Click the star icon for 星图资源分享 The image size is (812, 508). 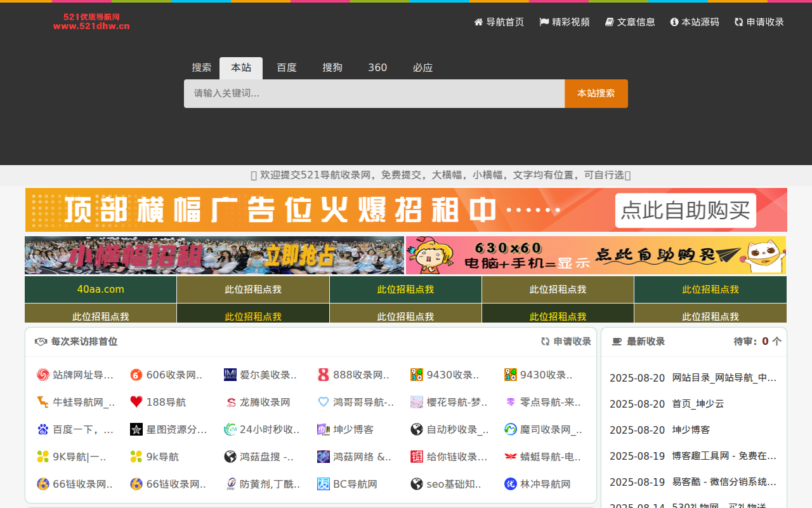coord(136,430)
